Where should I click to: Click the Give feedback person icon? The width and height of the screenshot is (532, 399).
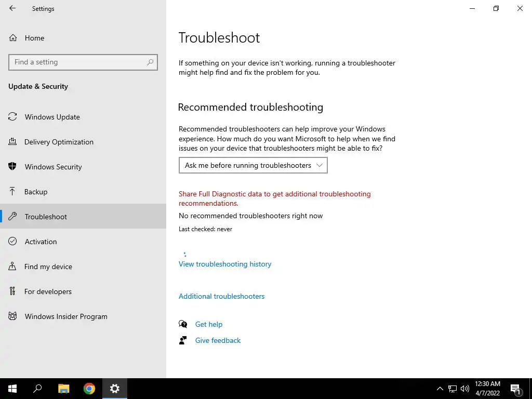183,340
